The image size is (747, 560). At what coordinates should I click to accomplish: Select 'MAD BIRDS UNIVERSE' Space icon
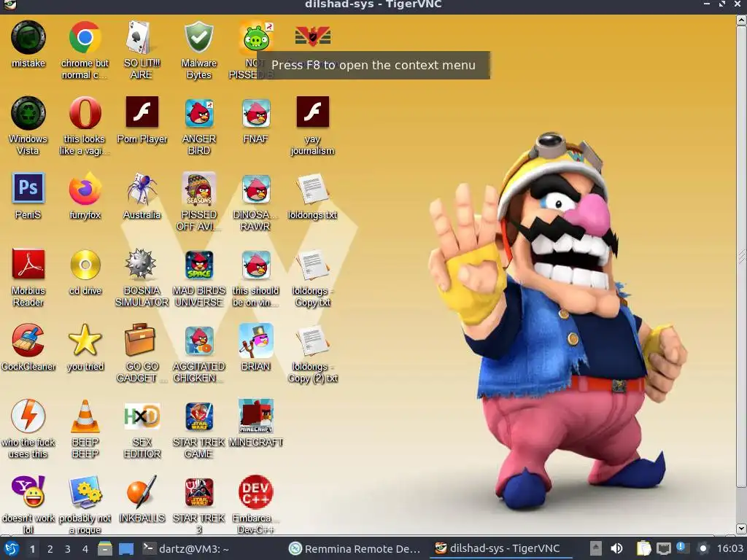click(x=198, y=264)
